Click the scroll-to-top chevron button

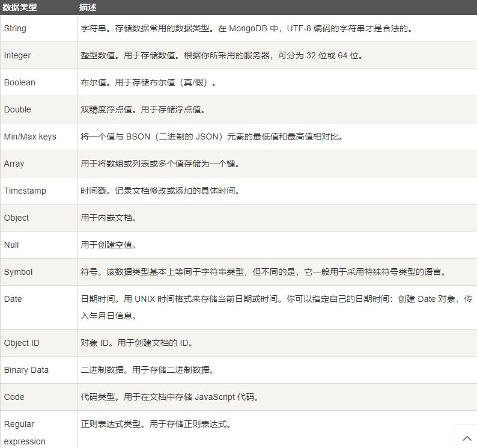467,438
